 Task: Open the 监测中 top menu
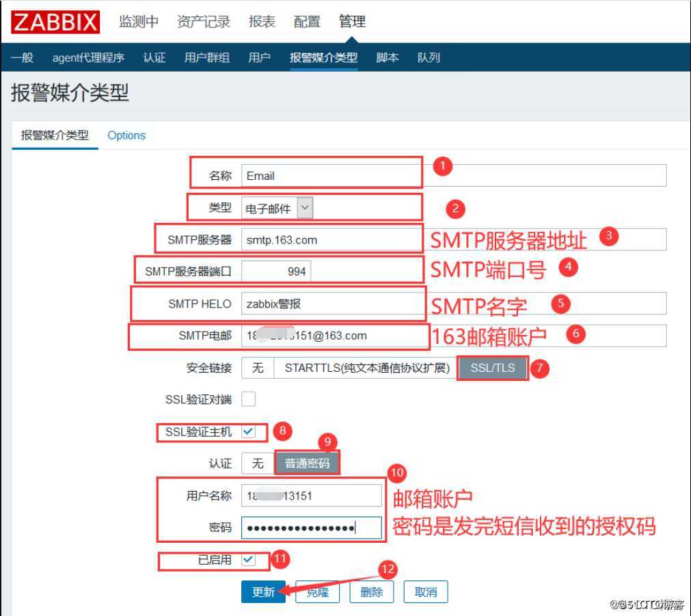point(138,21)
